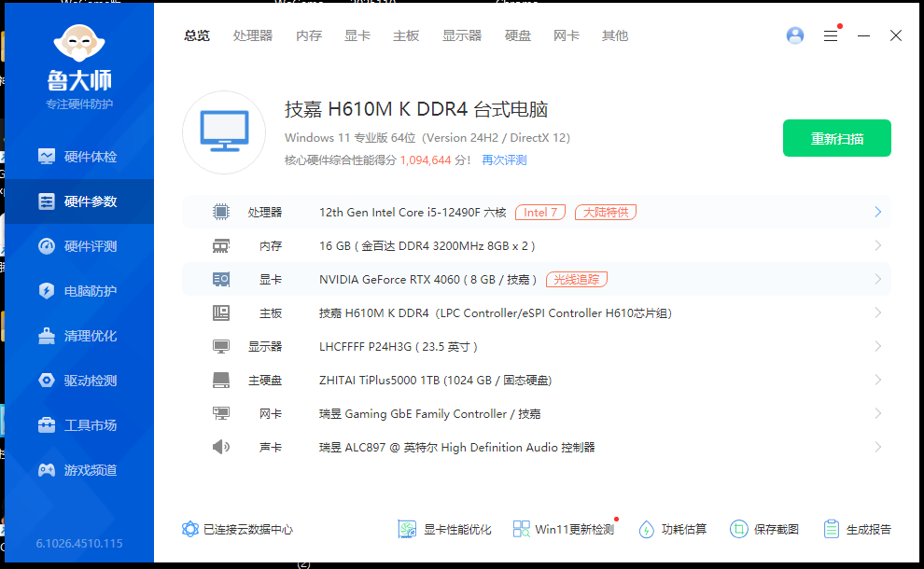
Task: Switch to the 硬盘 tab
Action: tap(518, 35)
